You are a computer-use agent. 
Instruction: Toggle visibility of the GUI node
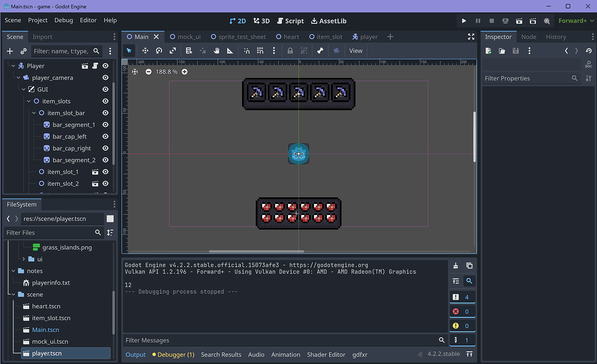[x=105, y=89]
